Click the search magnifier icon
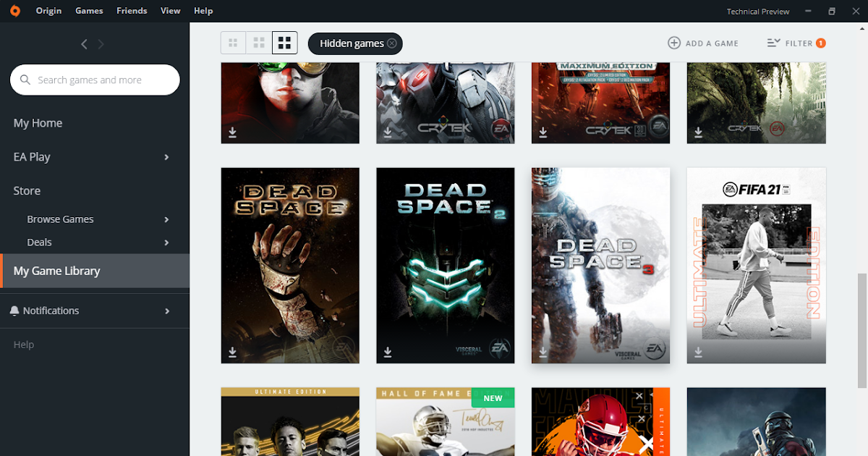 pos(25,80)
